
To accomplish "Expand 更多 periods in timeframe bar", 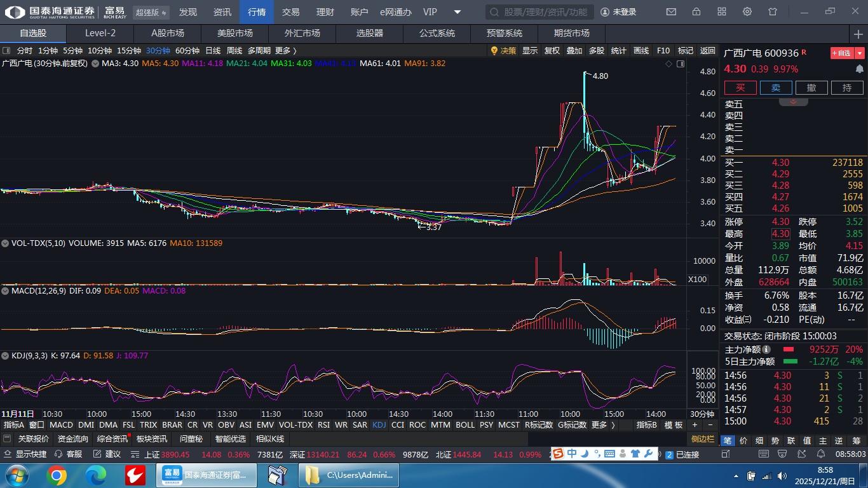I will coord(285,51).
